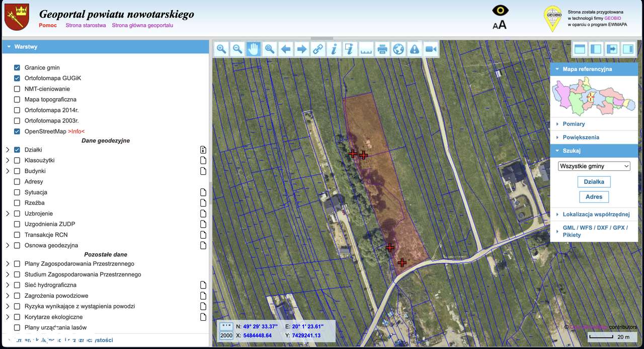Expand GML / WFS / DXF / GPX section
Viewport: 644px width, 349px height.
pyautogui.click(x=595, y=231)
